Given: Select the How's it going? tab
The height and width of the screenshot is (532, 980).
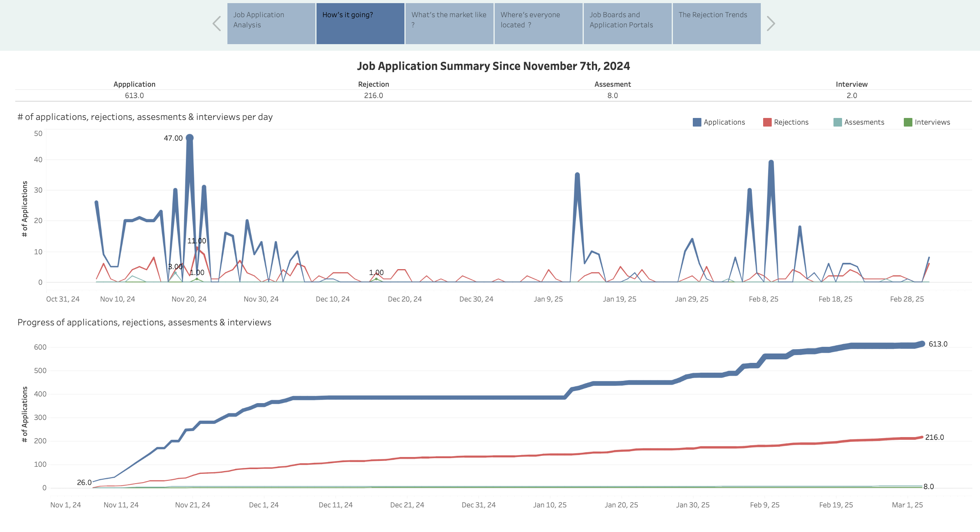Looking at the screenshot, I should pyautogui.click(x=360, y=24).
